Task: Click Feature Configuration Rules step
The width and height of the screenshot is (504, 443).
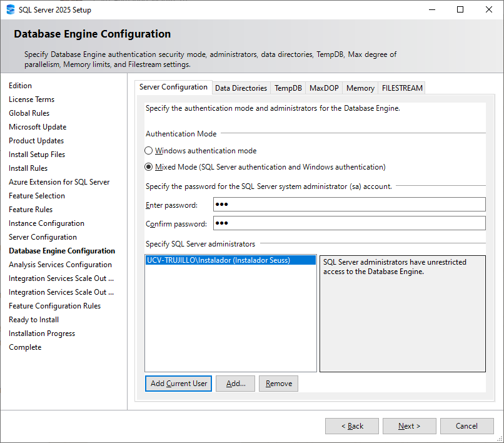Action: tap(54, 306)
